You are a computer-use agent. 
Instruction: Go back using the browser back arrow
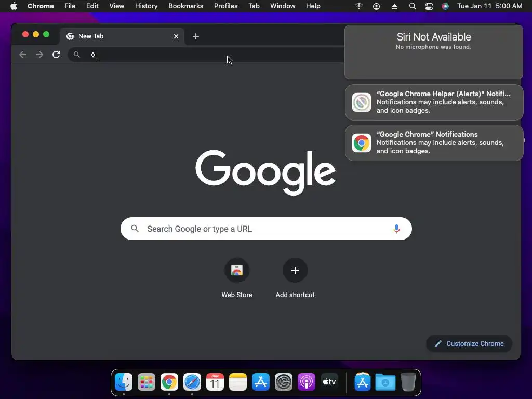click(23, 55)
